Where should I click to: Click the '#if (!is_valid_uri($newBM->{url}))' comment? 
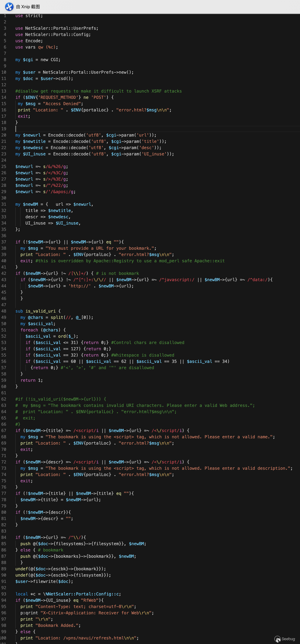[x=61, y=399]
